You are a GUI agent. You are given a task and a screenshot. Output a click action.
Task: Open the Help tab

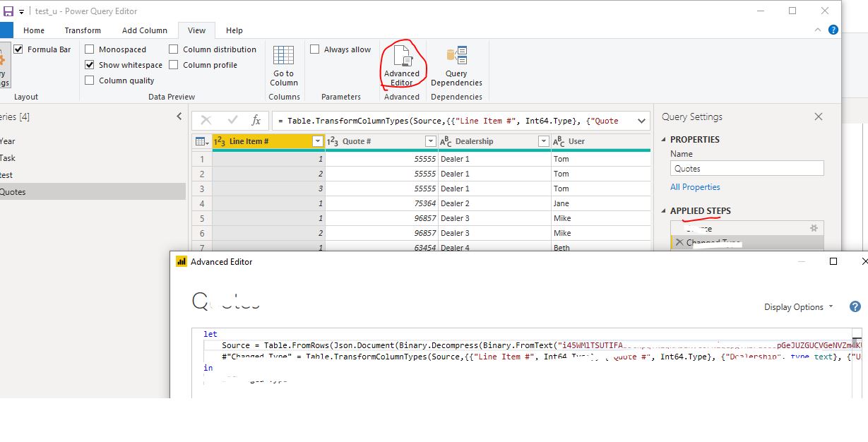click(x=234, y=30)
